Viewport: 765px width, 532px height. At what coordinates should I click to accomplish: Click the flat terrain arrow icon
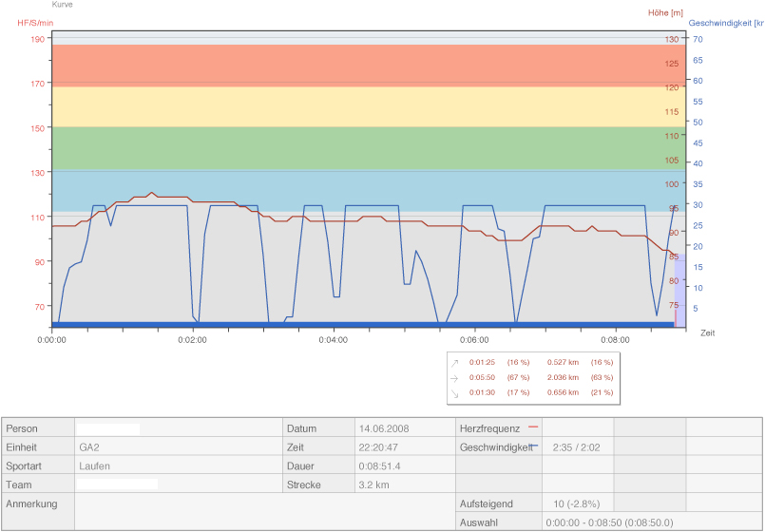(454, 377)
